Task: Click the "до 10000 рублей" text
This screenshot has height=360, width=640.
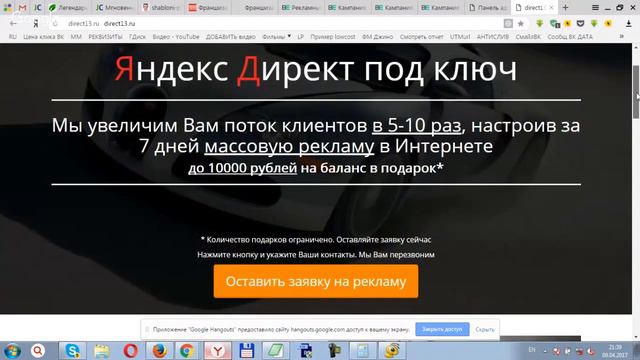Action: [x=242, y=168]
